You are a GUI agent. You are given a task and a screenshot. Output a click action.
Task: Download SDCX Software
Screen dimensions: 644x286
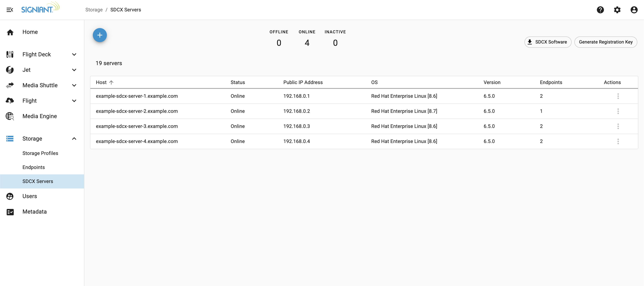(x=548, y=42)
